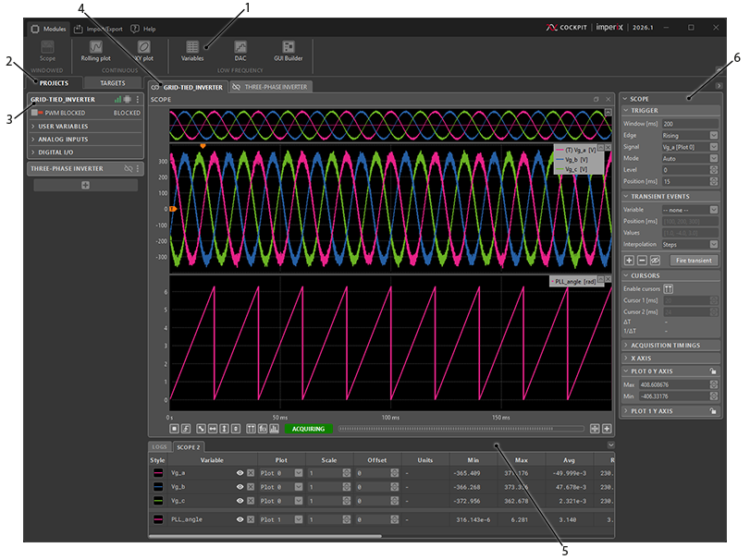Open GRID-TIED_INVERTER three-dot options menu

pos(138,99)
